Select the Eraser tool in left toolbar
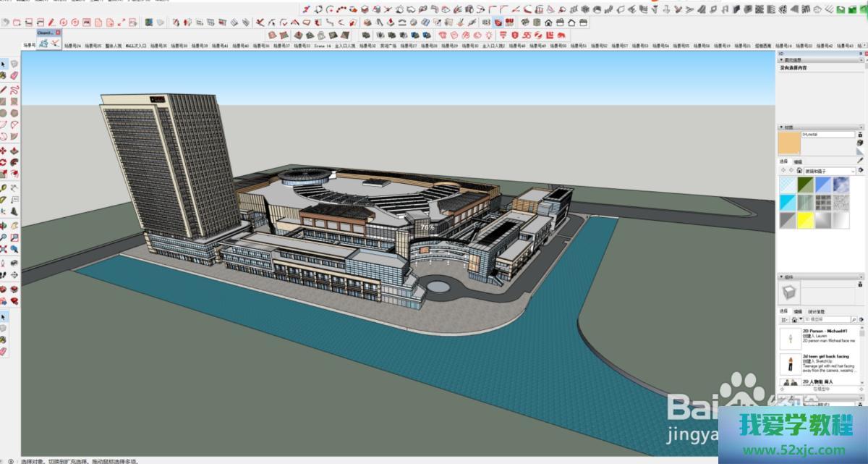The height and width of the screenshot is (464, 868). [14, 75]
